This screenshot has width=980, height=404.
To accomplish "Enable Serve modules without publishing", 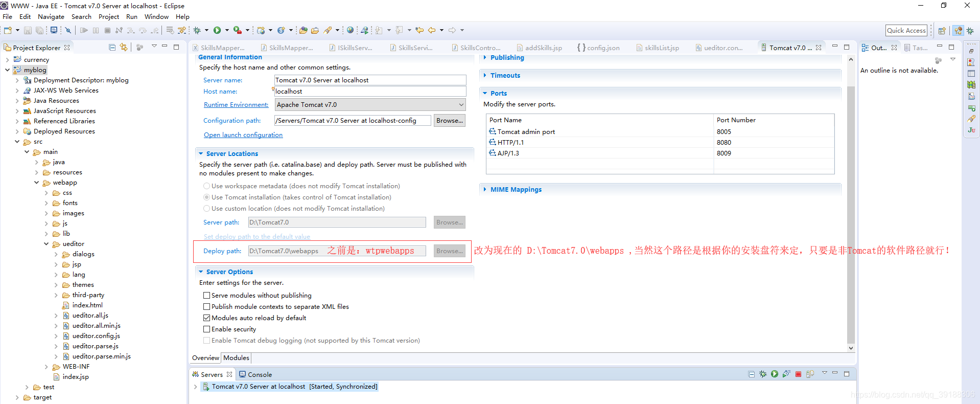I will coord(206,296).
